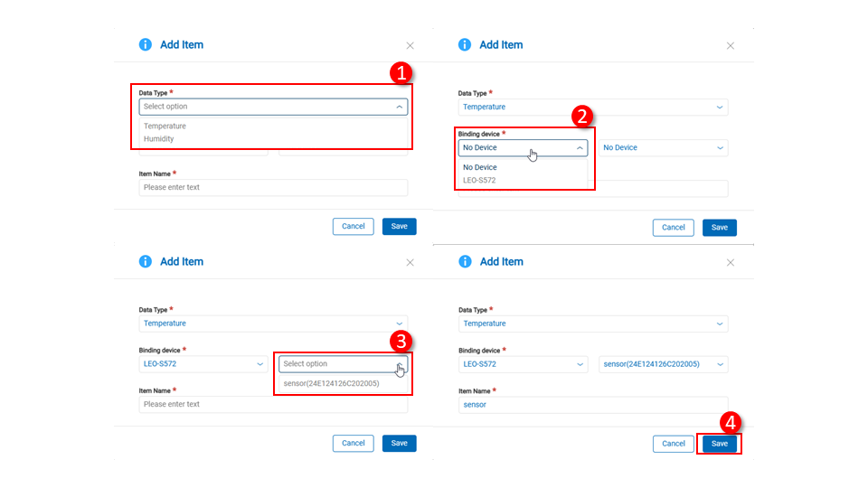
Task: Close the Add Item dialog with the filled sensor name
Action: point(731,262)
